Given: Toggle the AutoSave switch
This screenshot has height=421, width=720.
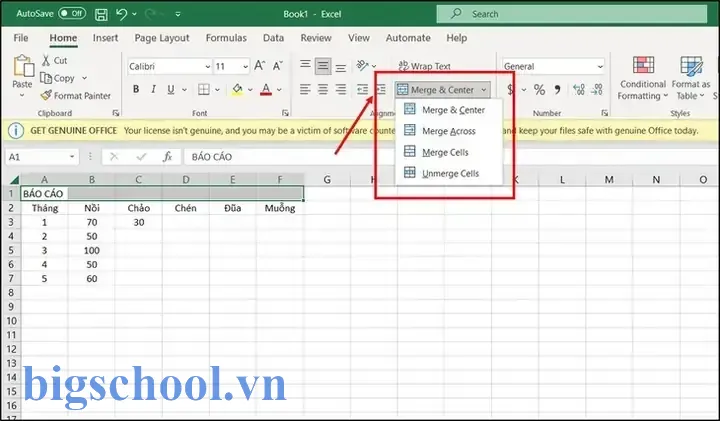Looking at the screenshot, I should pos(72,13).
